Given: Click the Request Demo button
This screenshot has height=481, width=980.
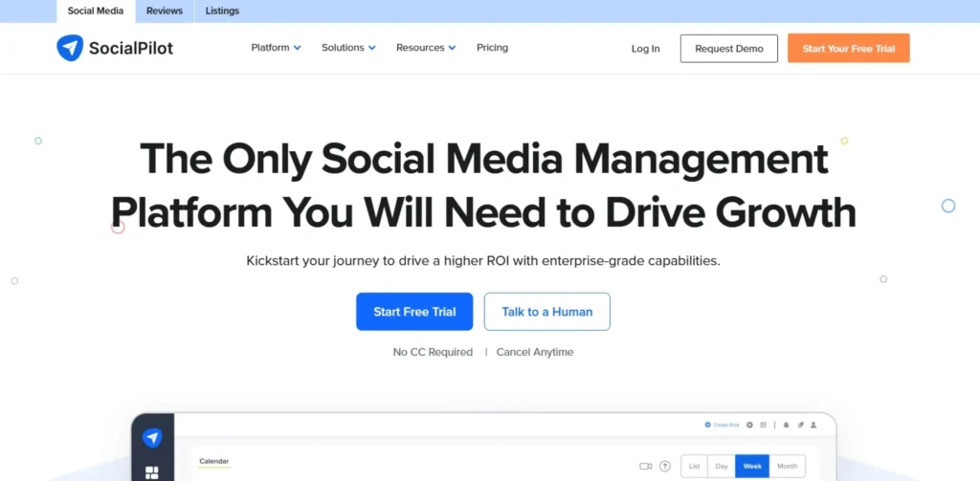Looking at the screenshot, I should click(x=728, y=48).
